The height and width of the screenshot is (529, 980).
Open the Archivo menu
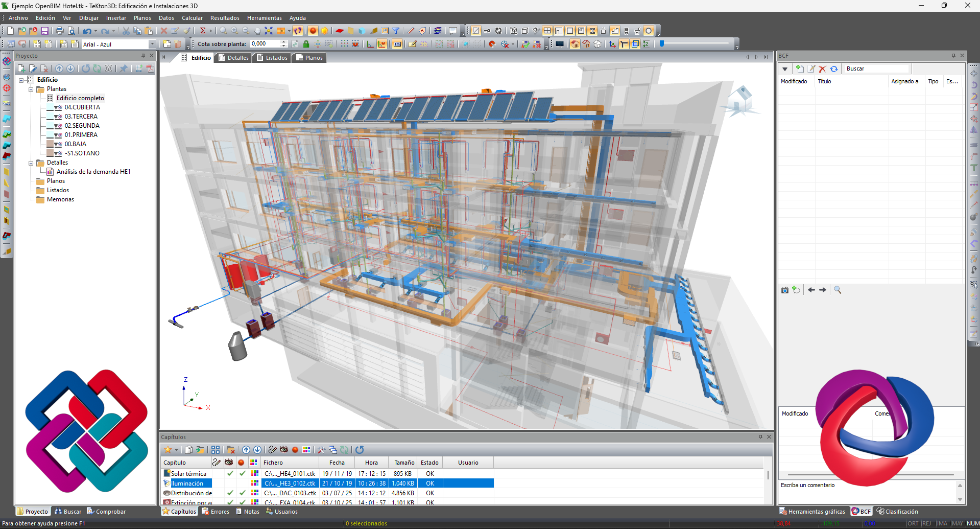coord(18,18)
